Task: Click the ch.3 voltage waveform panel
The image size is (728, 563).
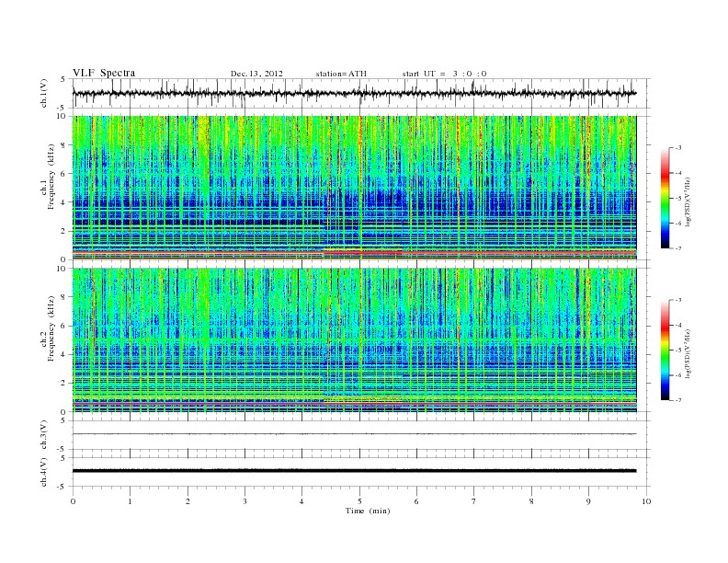Action: click(361, 435)
